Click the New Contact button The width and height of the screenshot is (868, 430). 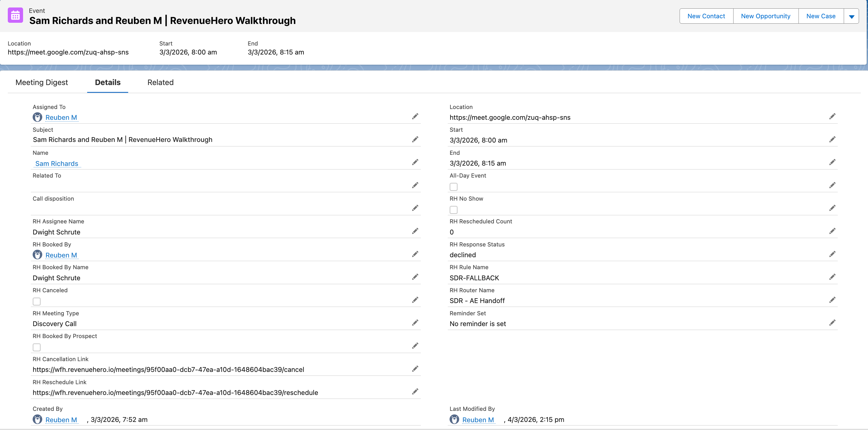click(x=706, y=16)
